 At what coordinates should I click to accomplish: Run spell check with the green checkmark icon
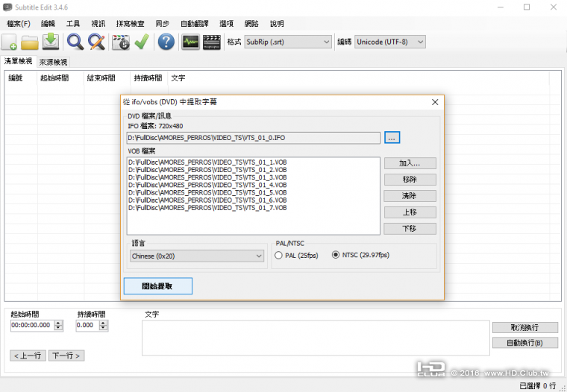coord(142,42)
